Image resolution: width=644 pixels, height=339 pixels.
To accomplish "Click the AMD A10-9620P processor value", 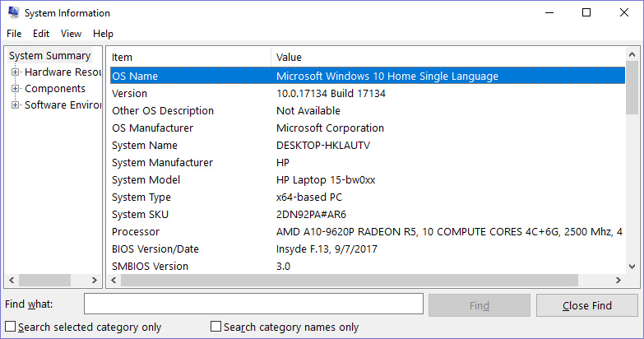I will click(x=449, y=231).
